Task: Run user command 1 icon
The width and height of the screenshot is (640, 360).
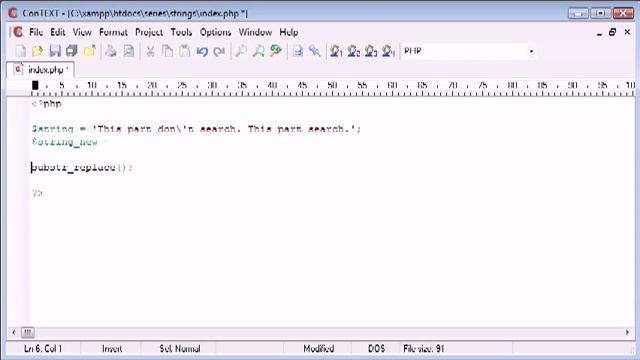Action: coord(336,51)
